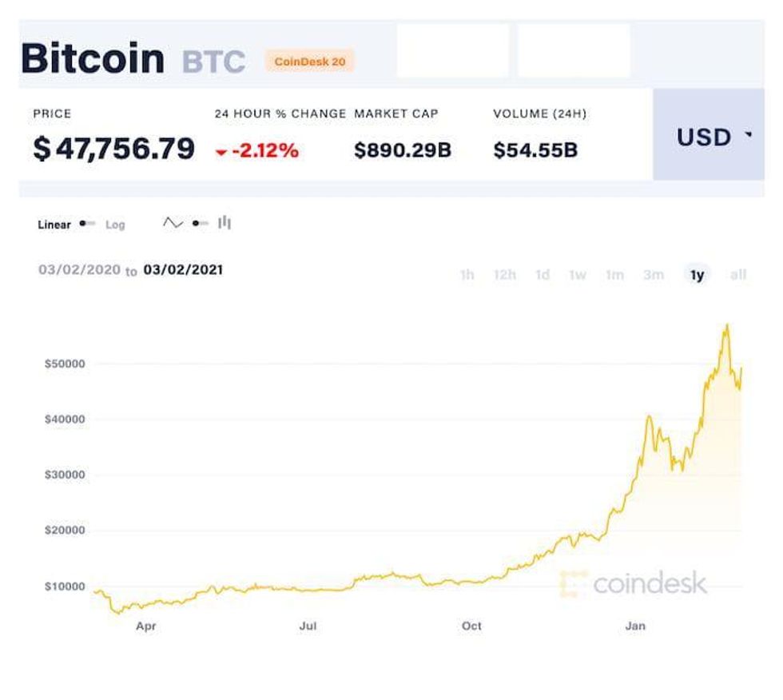Choose the all time range
This screenshot has height=700, width=783.
click(738, 275)
